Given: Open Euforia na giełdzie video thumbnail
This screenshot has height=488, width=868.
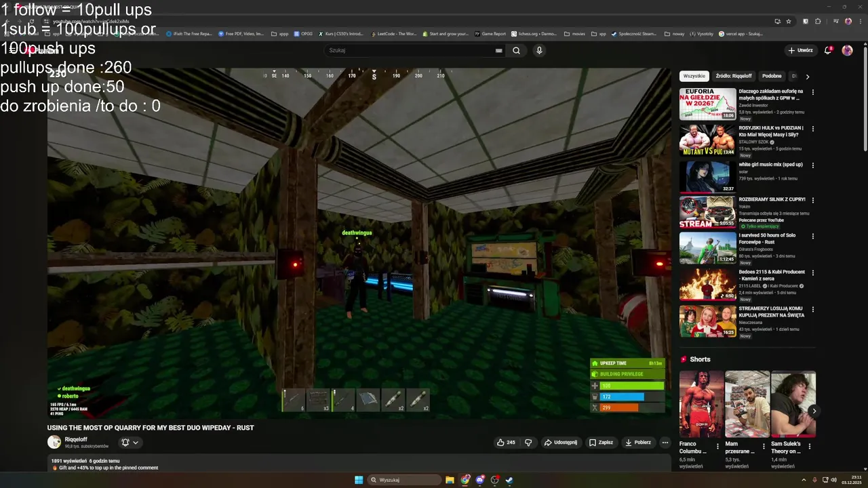Looking at the screenshot, I should point(707,104).
